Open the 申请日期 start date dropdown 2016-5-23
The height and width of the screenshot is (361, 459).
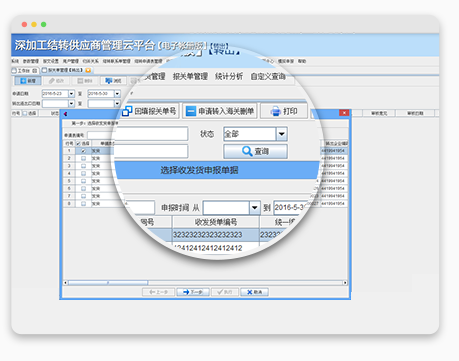point(71,94)
